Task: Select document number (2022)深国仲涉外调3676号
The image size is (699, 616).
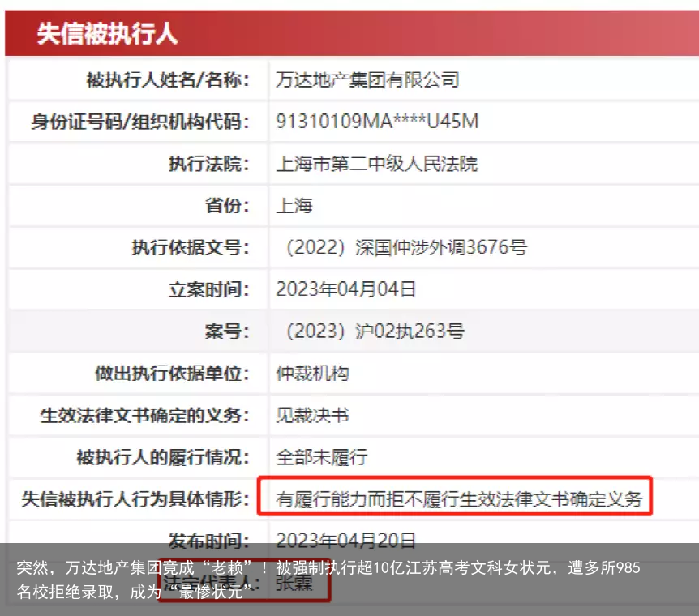Action: click(405, 247)
